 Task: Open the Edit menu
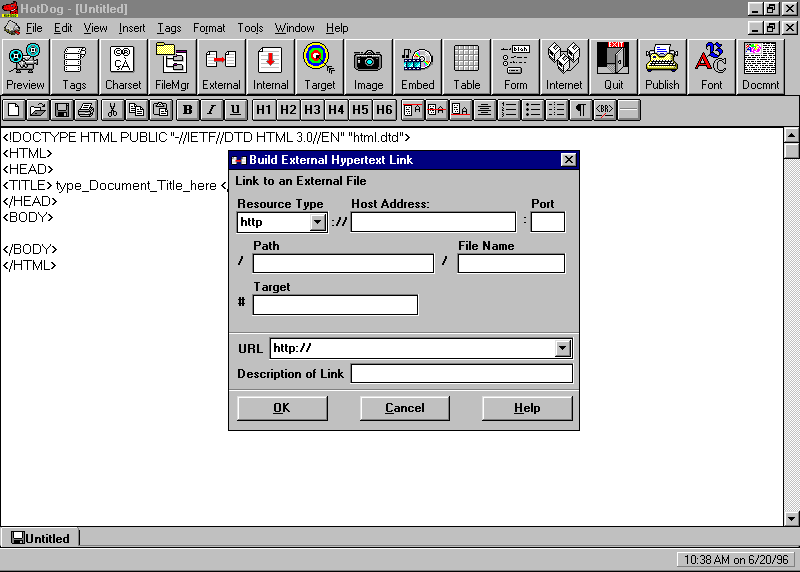click(x=63, y=28)
